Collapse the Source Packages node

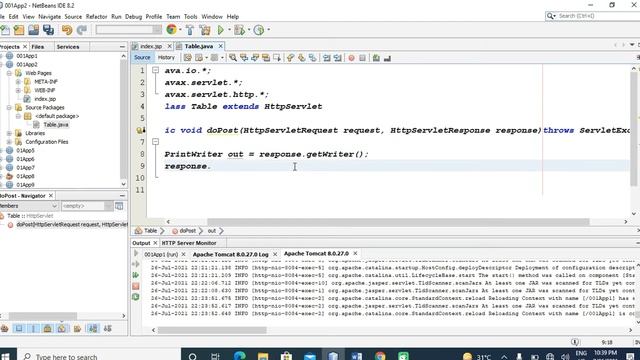[9, 107]
